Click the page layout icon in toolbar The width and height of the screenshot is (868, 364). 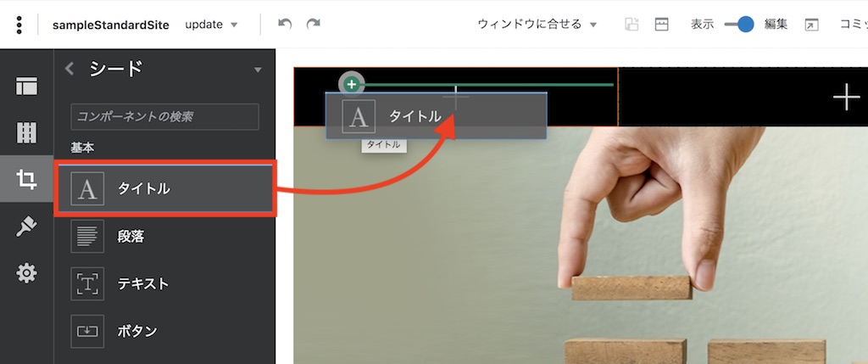(x=661, y=25)
